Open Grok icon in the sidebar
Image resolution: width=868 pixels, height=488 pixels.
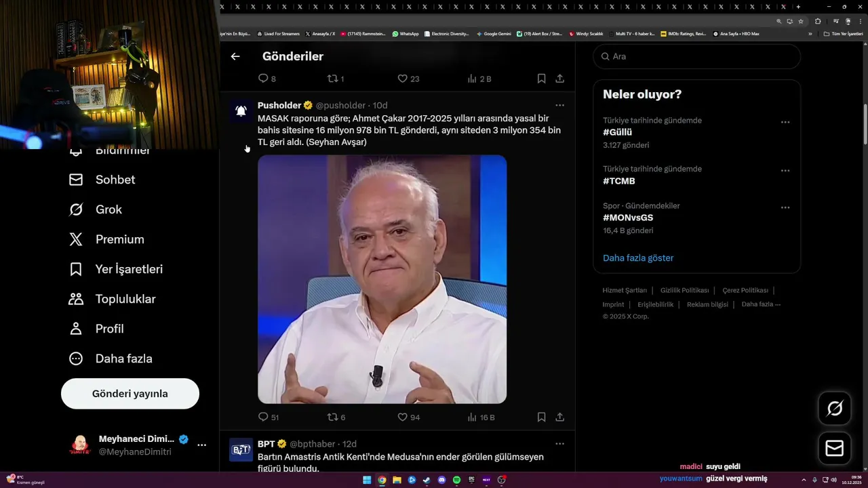tap(76, 209)
